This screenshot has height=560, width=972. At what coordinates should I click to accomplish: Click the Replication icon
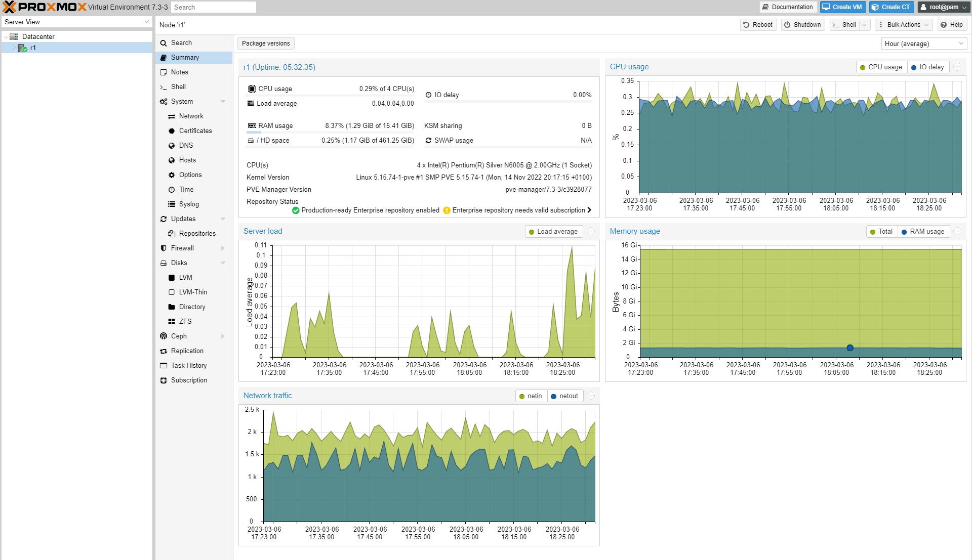[164, 351]
